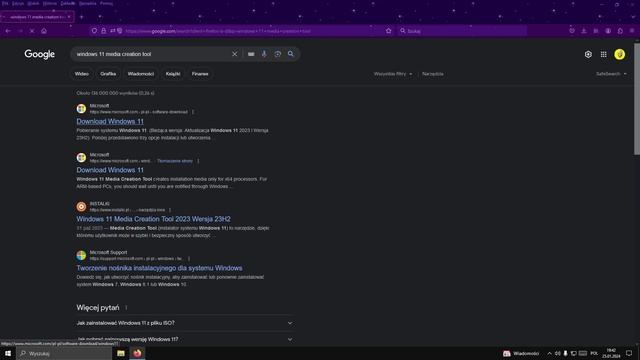This screenshot has width=640, height=360.
Task: Open options menu of second Microsoft result
Action: (x=198, y=161)
